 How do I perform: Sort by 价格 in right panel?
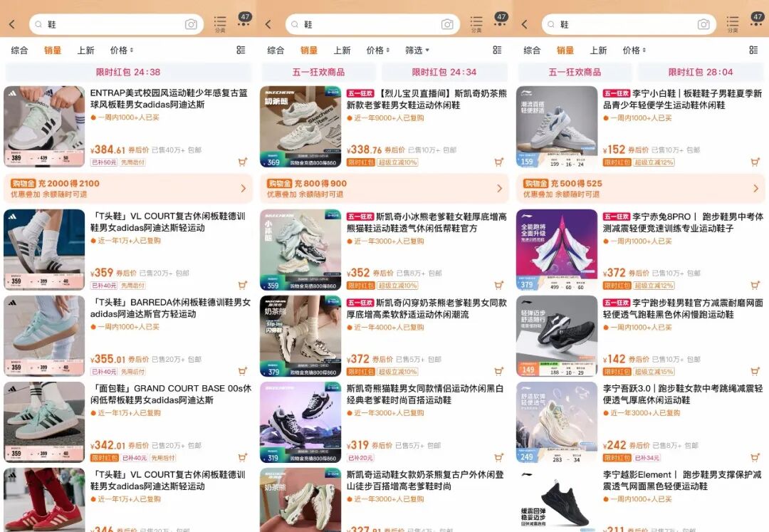click(x=634, y=50)
